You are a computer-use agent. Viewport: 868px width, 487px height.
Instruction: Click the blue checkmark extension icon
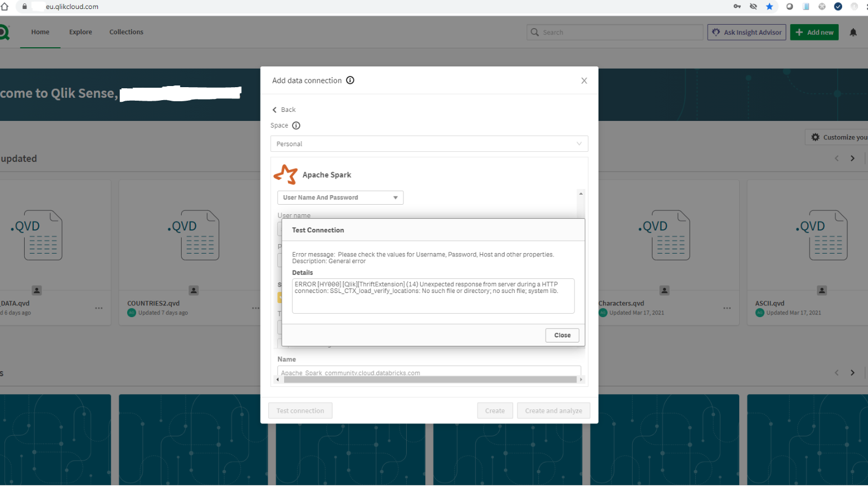tap(838, 7)
